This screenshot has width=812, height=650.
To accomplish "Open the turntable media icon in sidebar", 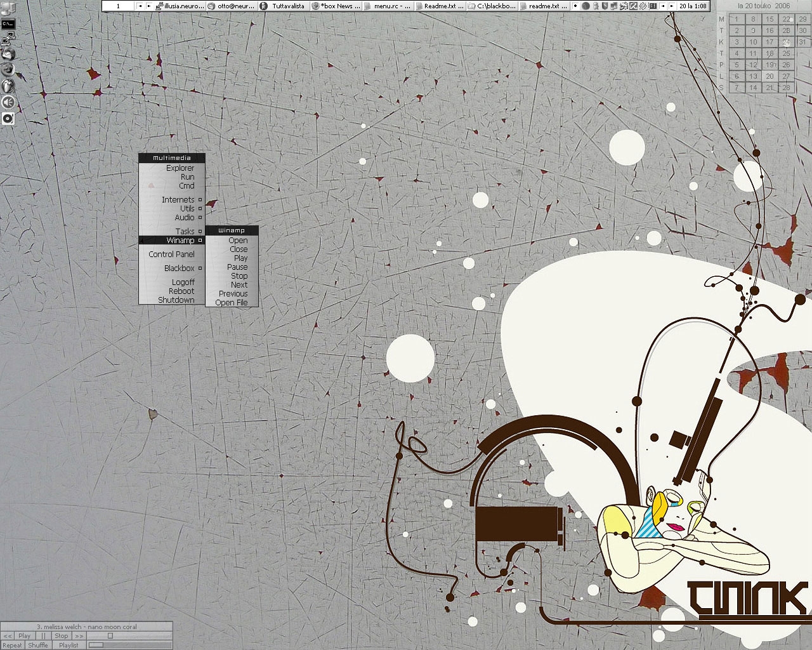I will pyautogui.click(x=8, y=118).
